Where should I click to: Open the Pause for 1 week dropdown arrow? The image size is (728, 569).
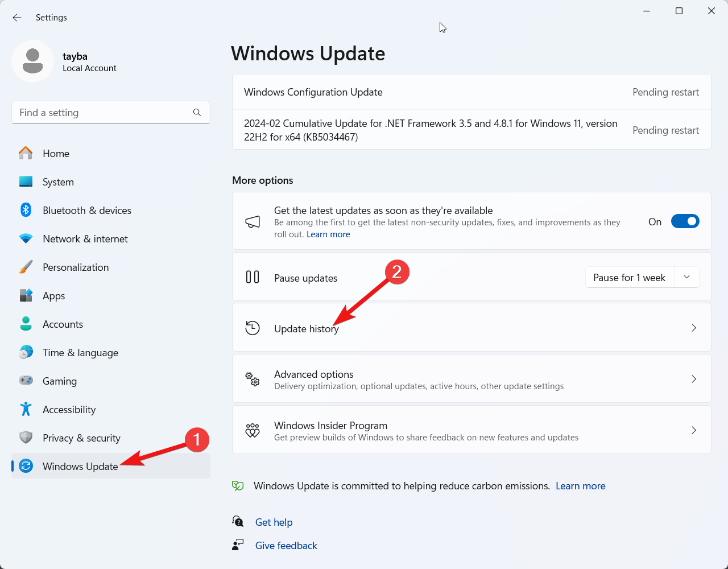[686, 277]
